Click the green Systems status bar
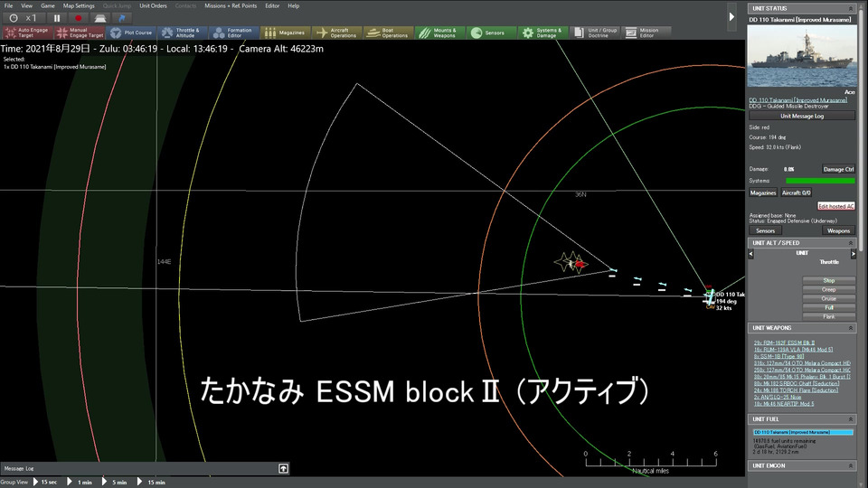 [x=820, y=181]
